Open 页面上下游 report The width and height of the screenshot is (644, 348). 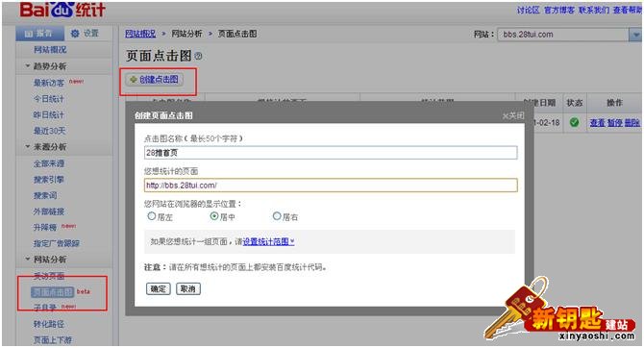click(53, 339)
